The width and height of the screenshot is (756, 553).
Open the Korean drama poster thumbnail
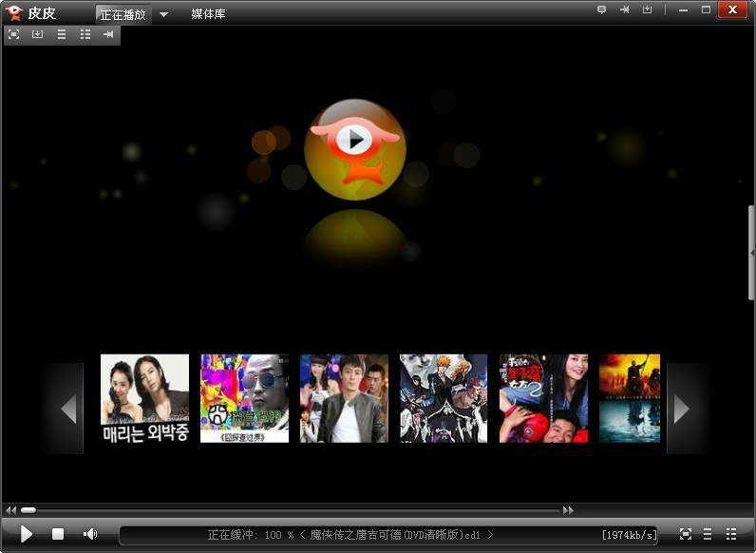(144, 398)
